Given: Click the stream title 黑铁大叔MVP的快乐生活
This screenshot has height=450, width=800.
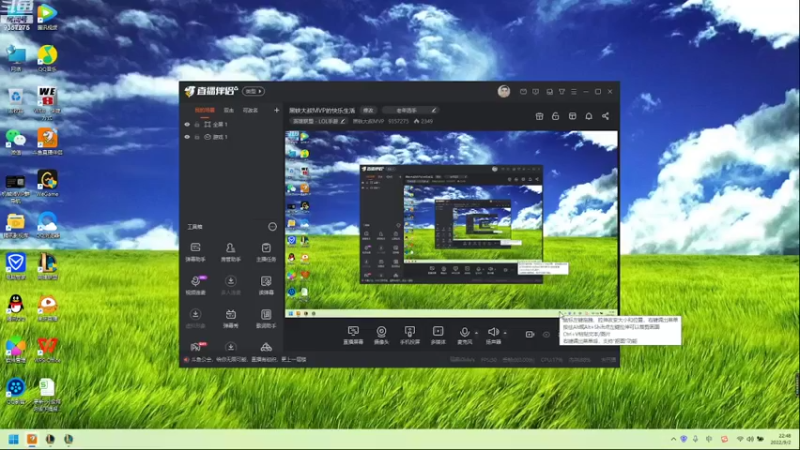Looking at the screenshot, I should 322,110.
